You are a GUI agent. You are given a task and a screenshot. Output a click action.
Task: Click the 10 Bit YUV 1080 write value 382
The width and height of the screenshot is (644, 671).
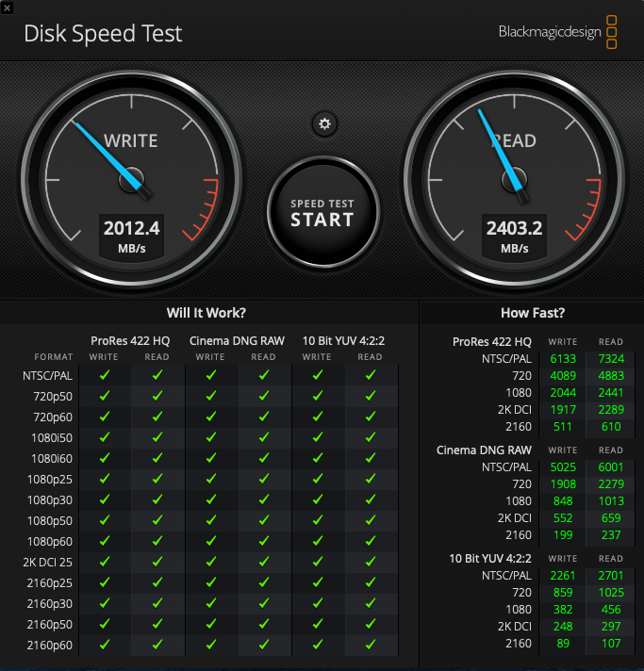(x=563, y=610)
